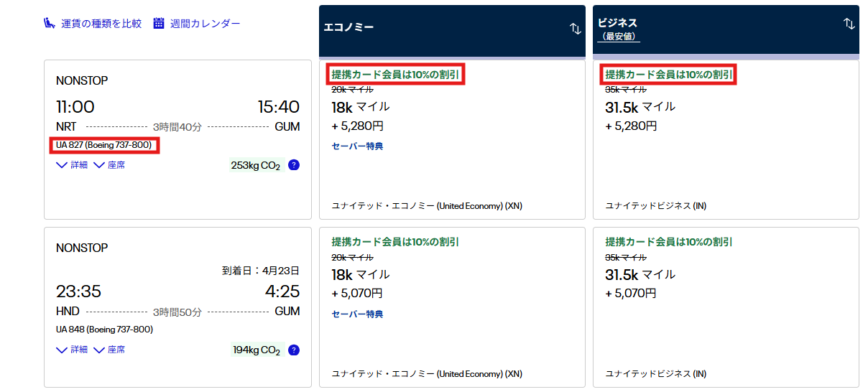868x392 pixels.
Task: Select the エコノミー column header
Action: click(x=348, y=28)
